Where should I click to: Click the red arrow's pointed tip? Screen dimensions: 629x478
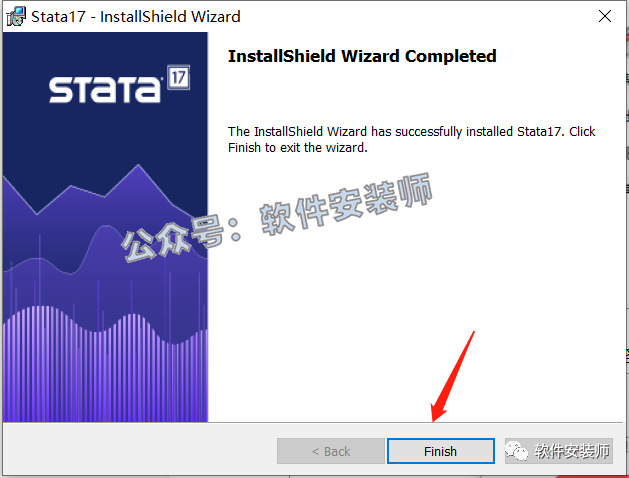coord(434,419)
